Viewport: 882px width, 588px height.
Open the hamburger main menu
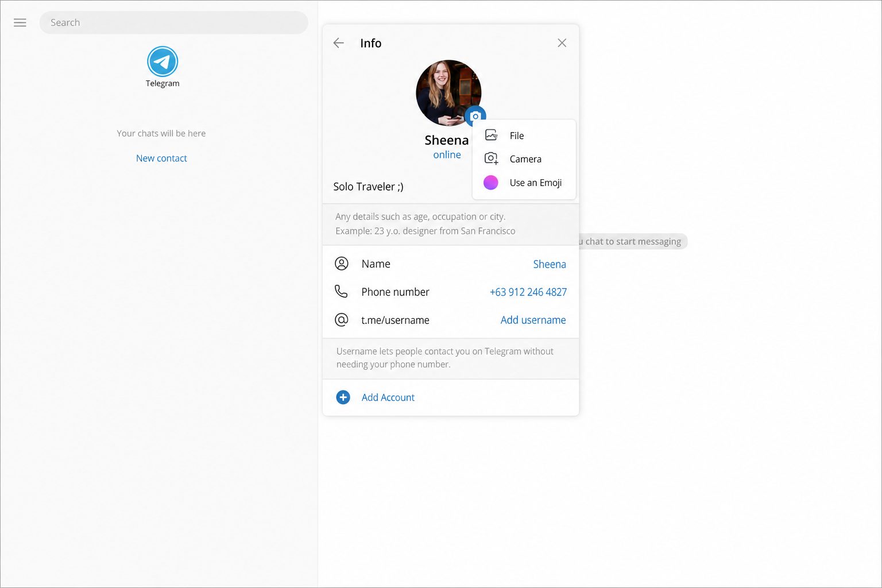pyautogui.click(x=20, y=23)
